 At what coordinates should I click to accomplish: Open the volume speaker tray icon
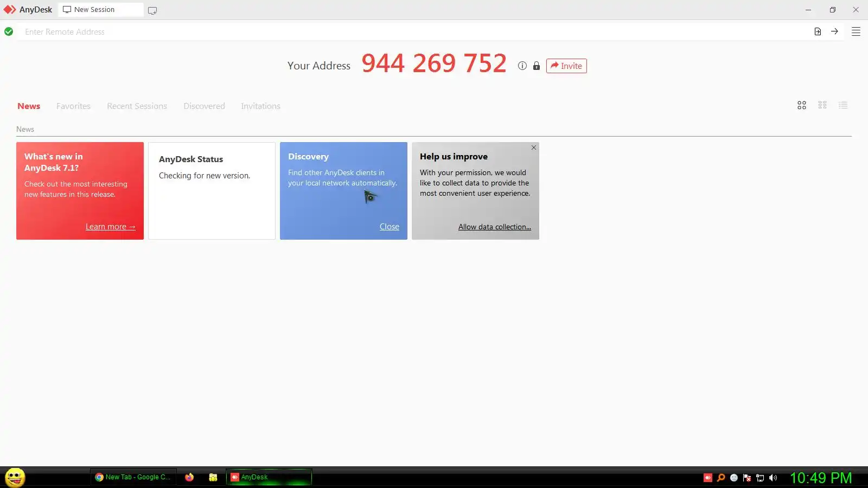coord(773,478)
